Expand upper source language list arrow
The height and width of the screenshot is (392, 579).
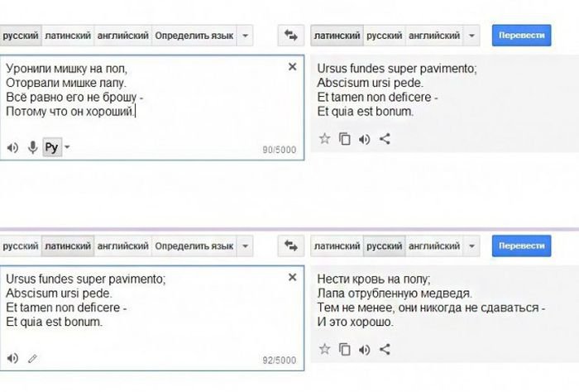click(246, 36)
